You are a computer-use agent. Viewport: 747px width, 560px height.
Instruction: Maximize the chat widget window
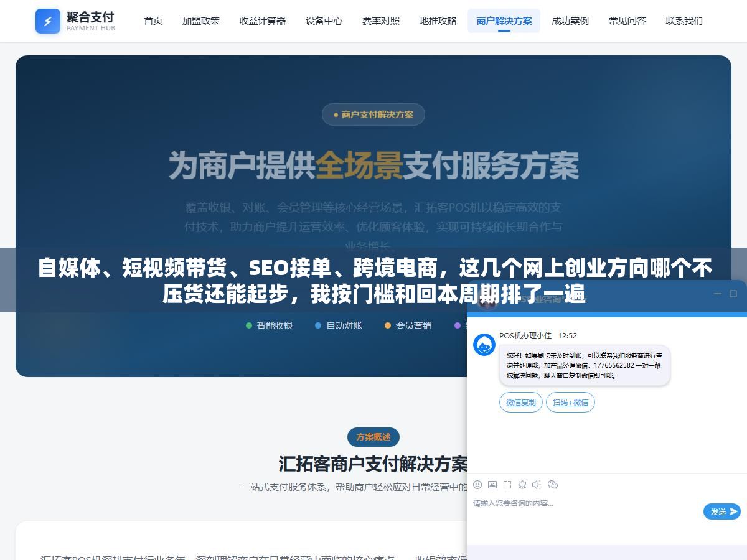pyautogui.click(x=733, y=294)
